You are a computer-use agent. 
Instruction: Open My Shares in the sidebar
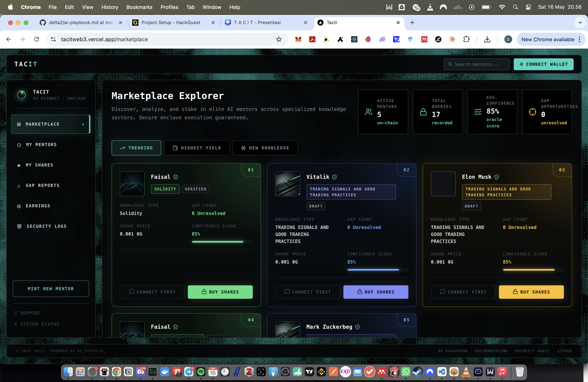click(51, 165)
